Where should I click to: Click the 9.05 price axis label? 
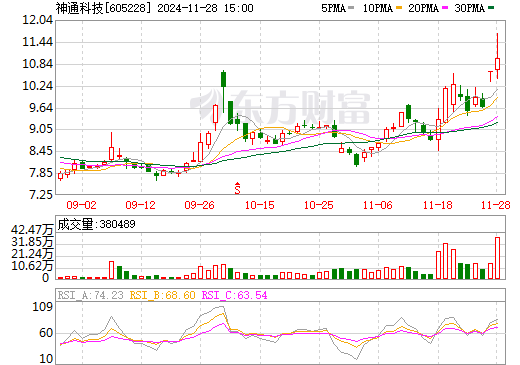(x=41, y=129)
